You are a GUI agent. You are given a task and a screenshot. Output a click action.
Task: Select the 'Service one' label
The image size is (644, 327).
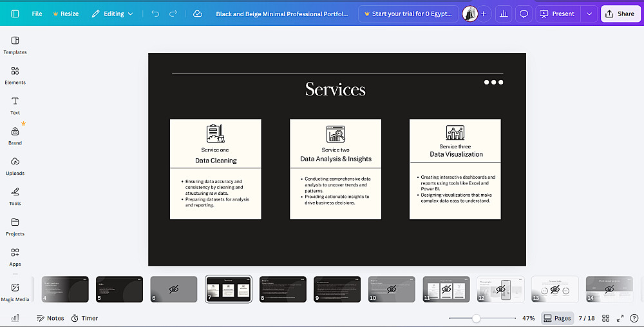215,150
